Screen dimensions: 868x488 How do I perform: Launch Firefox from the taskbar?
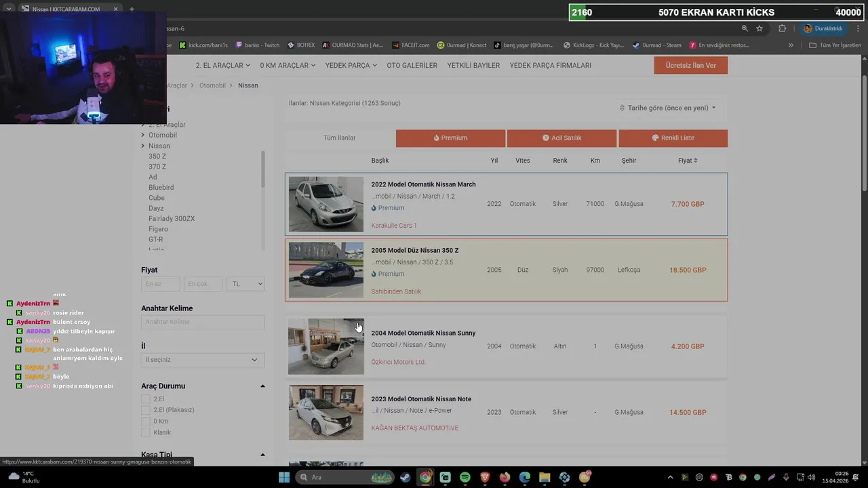click(x=505, y=477)
